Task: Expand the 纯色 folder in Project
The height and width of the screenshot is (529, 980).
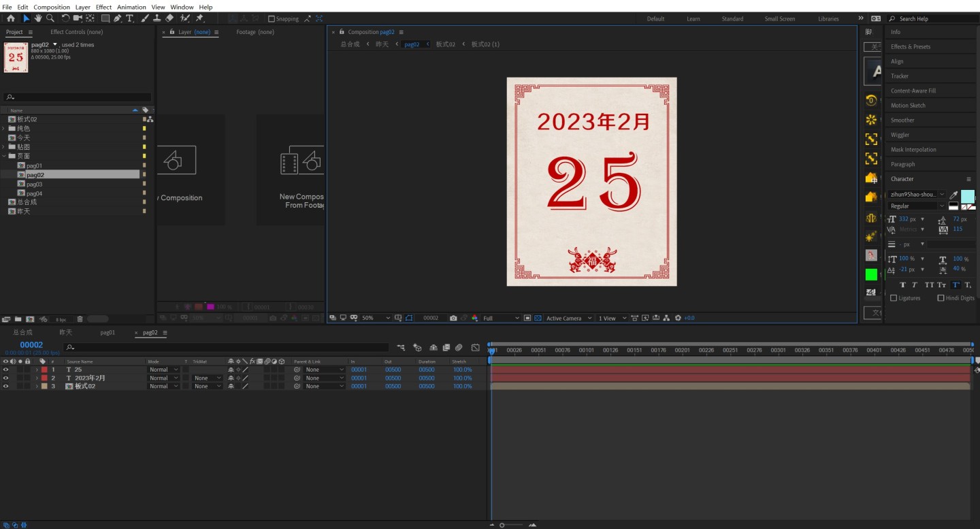Action: [x=3, y=129]
